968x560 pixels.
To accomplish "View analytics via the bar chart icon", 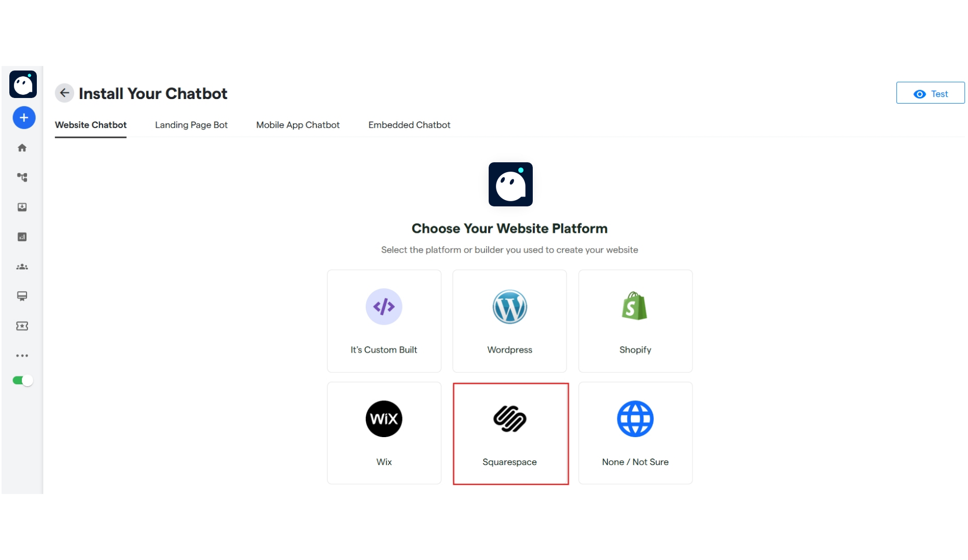I will (22, 236).
